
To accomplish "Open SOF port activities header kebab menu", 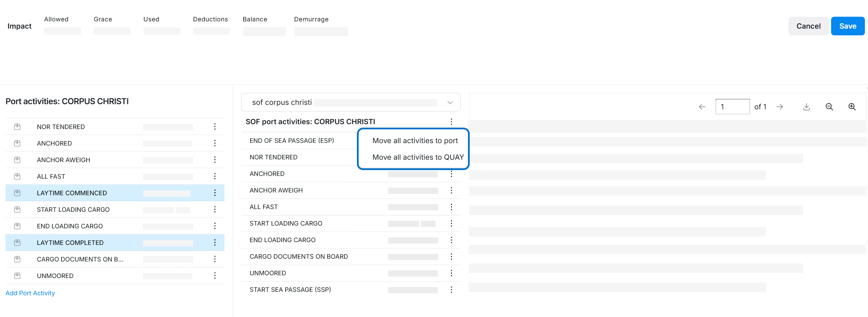I will pos(451,121).
